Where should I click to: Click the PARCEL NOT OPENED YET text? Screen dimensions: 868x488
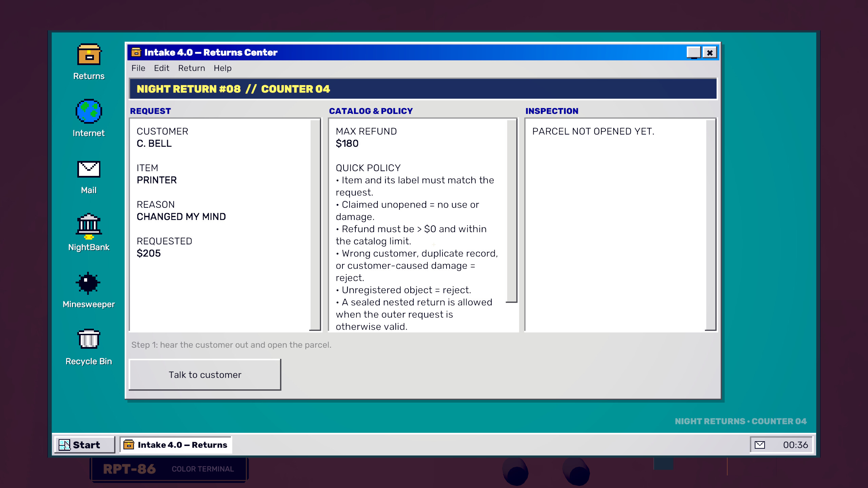[x=593, y=131]
